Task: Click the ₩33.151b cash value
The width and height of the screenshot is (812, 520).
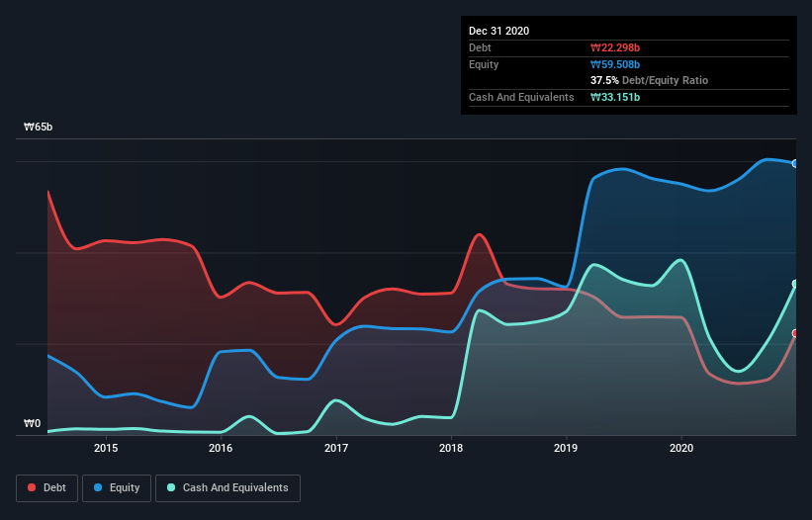Action: click(615, 97)
